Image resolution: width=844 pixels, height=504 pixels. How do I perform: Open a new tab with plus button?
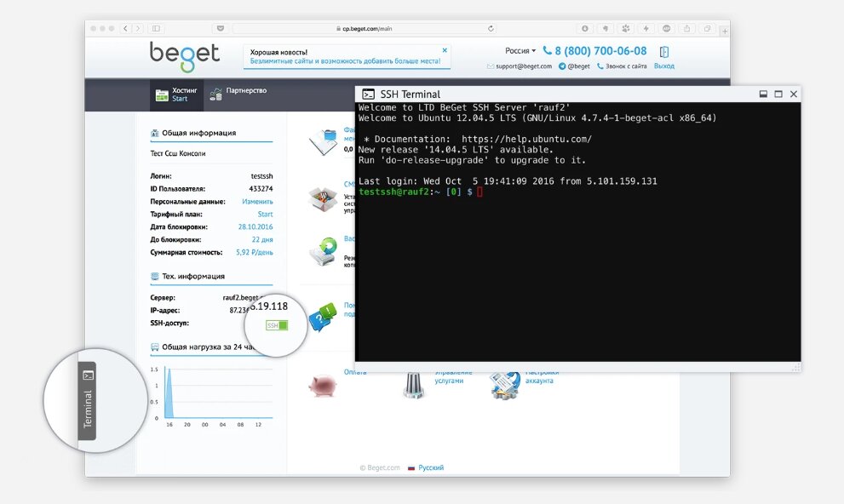[725, 31]
